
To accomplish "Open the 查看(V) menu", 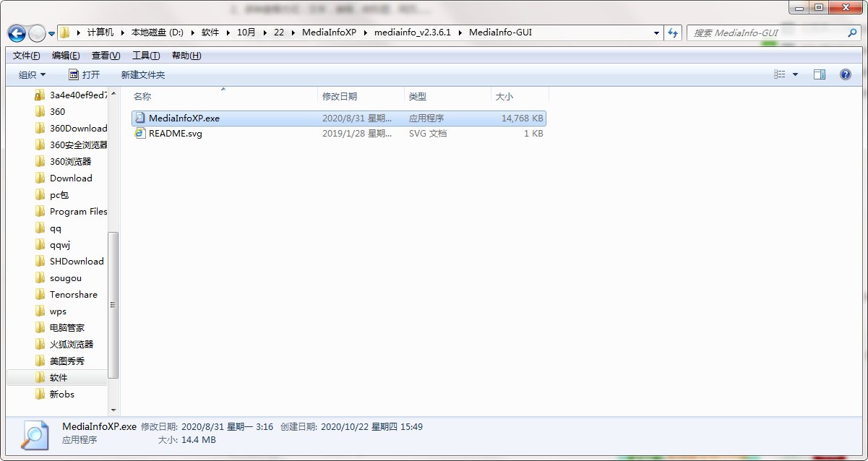I will 106,56.
